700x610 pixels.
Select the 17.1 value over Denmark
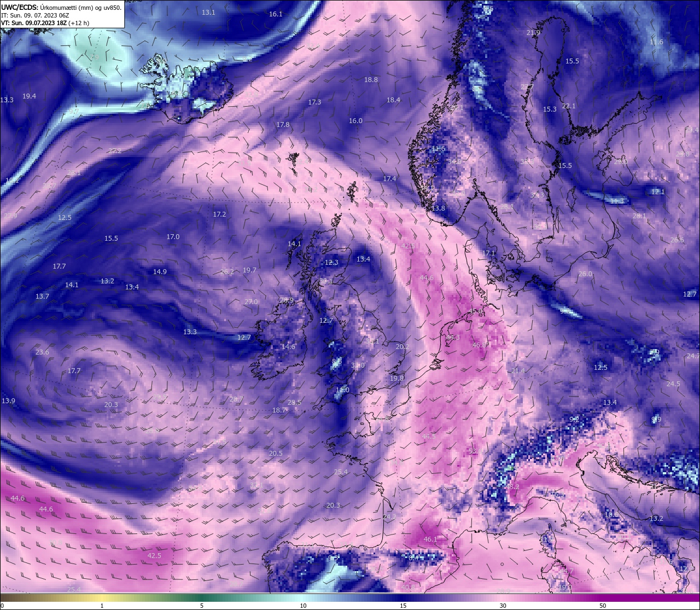click(488, 253)
